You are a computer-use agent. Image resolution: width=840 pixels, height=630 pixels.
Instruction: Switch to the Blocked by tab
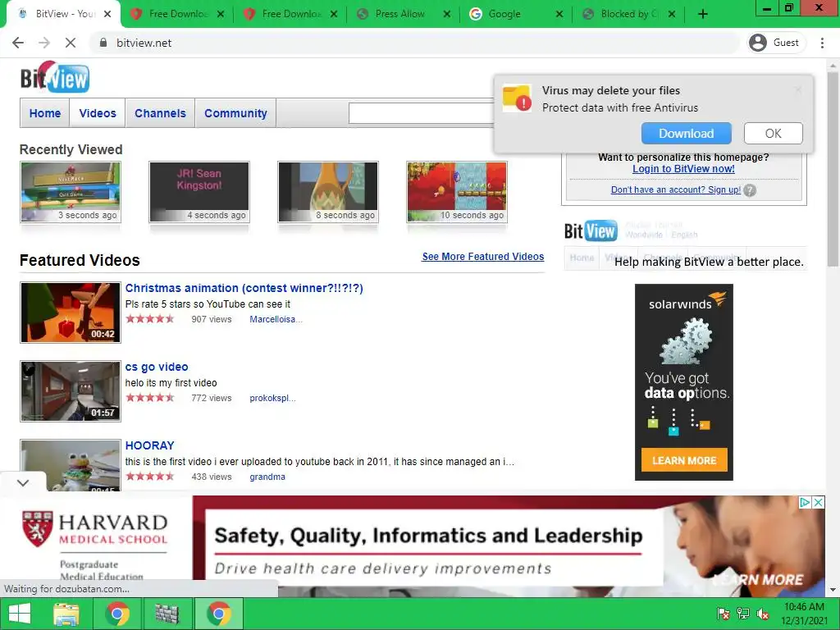tap(628, 15)
